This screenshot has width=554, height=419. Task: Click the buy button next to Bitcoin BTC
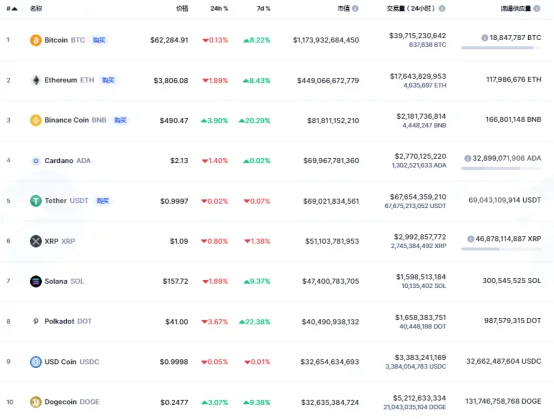(x=99, y=40)
